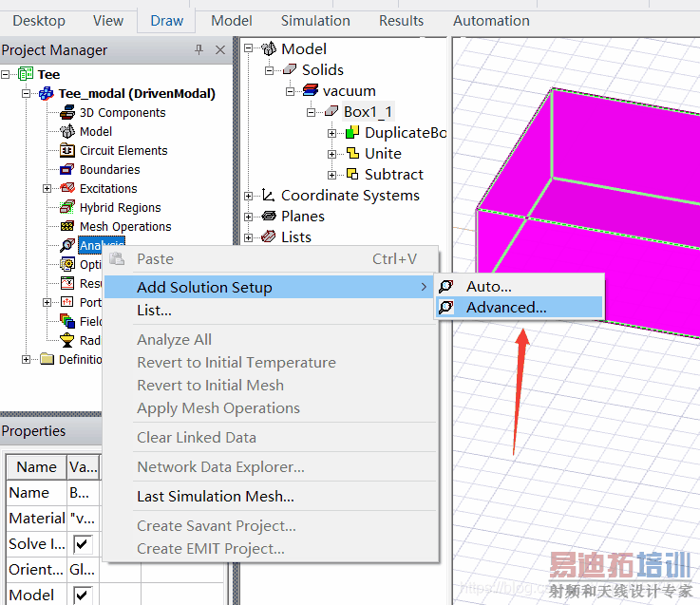Click the Excitations icon
The height and width of the screenshot is (605, 700).
click(67, 188)
